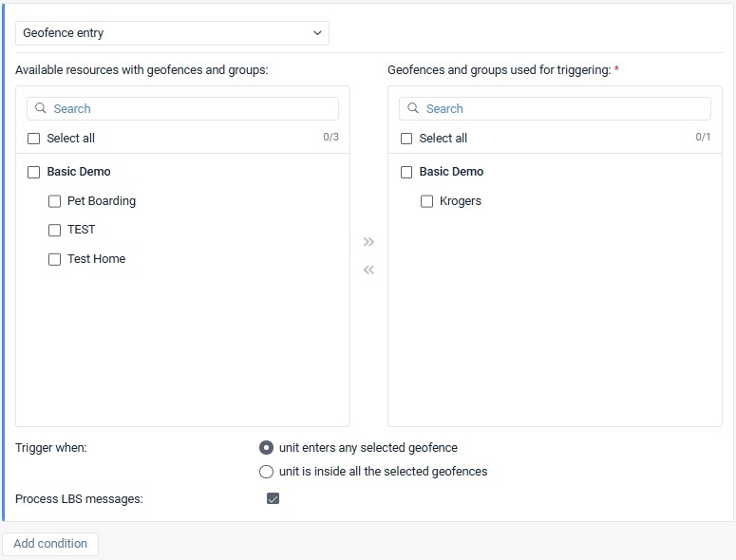Check Basic Demo in triggering list

coord(406,172)
